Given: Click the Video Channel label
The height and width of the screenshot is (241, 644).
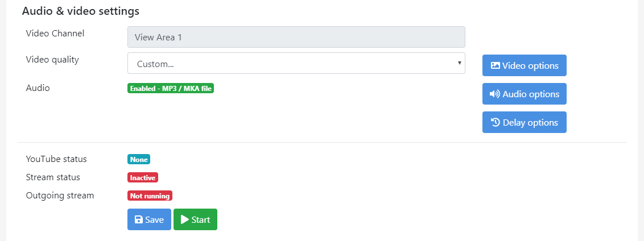Looking at the screenshot, I should coord(55,34).
